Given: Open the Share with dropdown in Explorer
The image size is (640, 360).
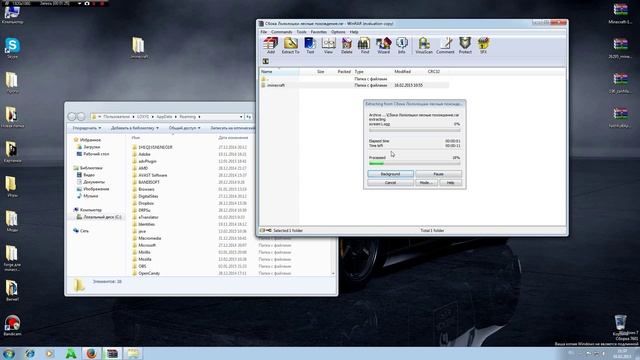Looking at the screenshot, I should pos(184,128).
